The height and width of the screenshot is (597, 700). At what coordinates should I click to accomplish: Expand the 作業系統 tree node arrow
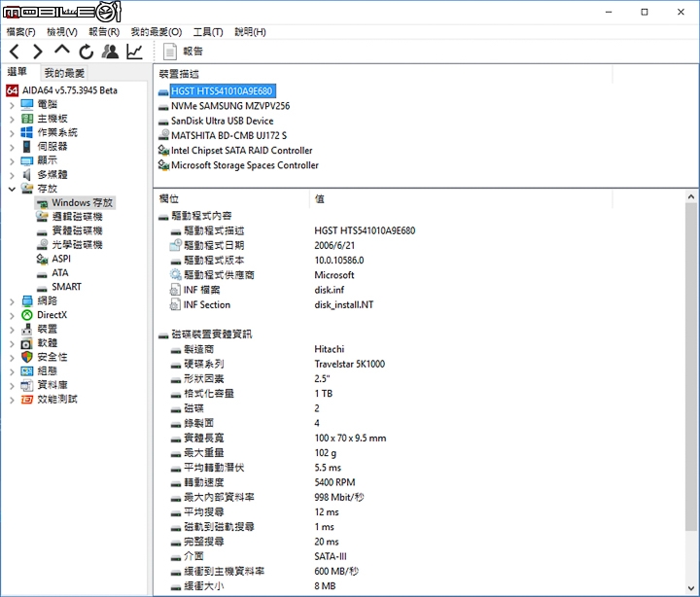12,133
